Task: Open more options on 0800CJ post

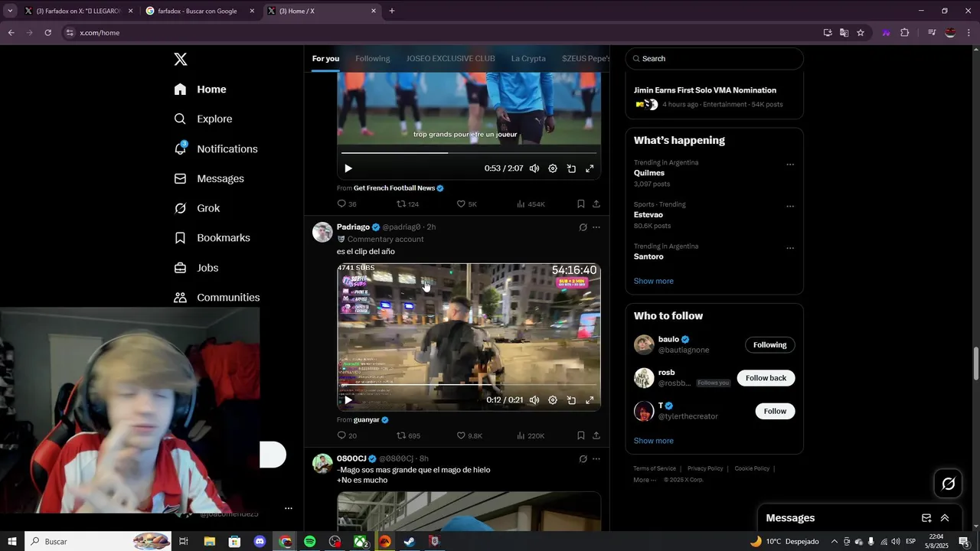Action: [596, 459]
